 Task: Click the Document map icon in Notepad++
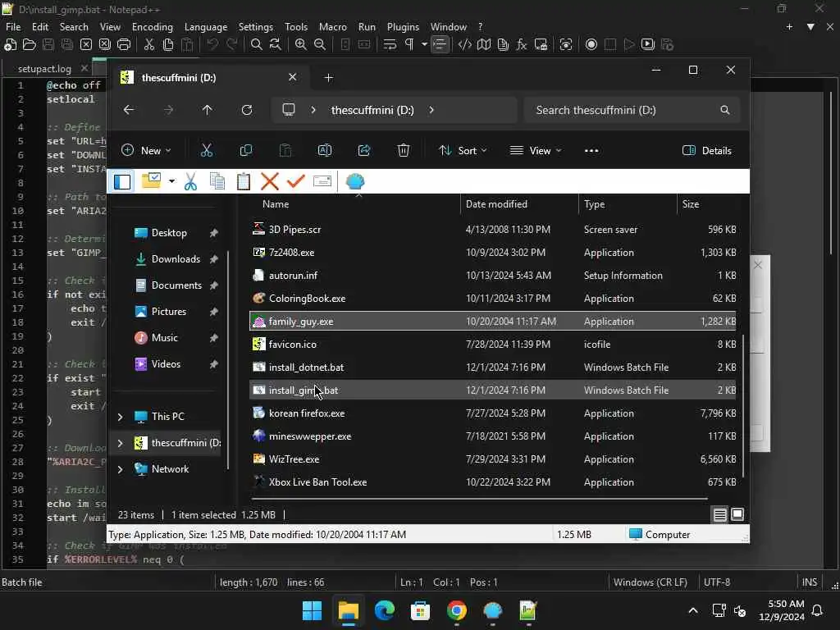click(484, 44)
